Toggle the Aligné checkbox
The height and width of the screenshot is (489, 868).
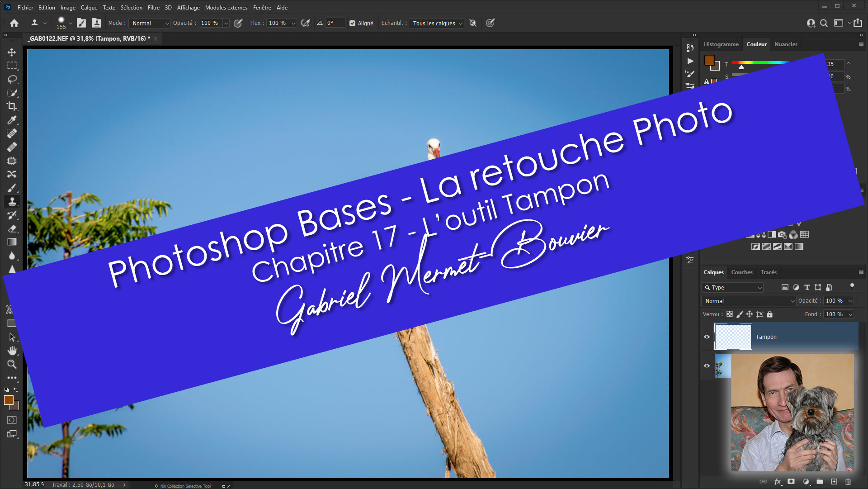352,23
